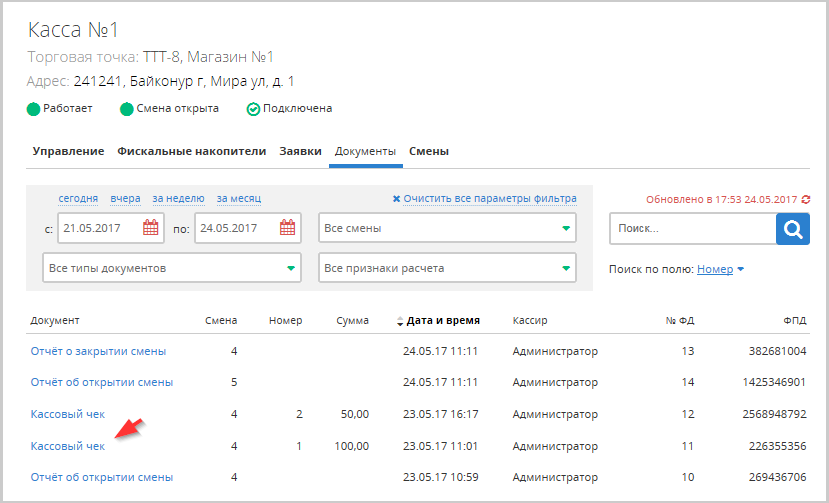The width and height of the screenshot is (829, 503).
Task: Click the 'Поиск...' input field
Action: tap(692, 229)
